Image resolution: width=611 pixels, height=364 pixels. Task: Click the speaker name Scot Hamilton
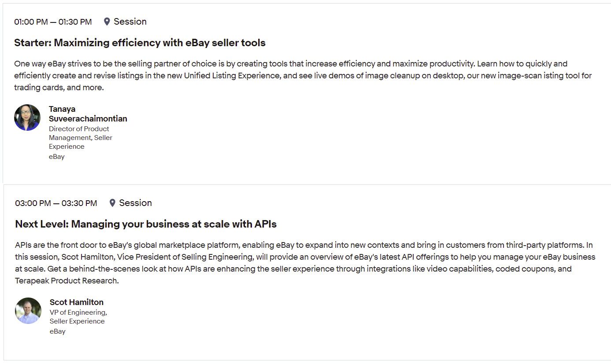click(77, 302)
